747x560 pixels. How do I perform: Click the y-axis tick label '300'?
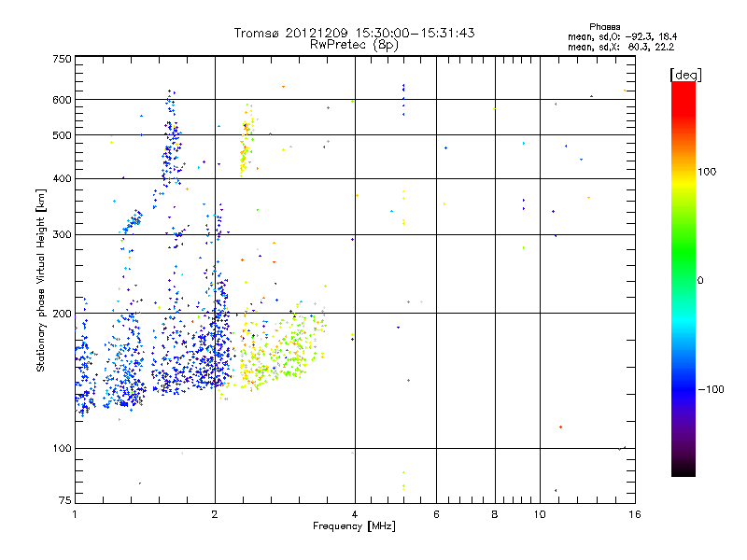click(x=63, y=235)
